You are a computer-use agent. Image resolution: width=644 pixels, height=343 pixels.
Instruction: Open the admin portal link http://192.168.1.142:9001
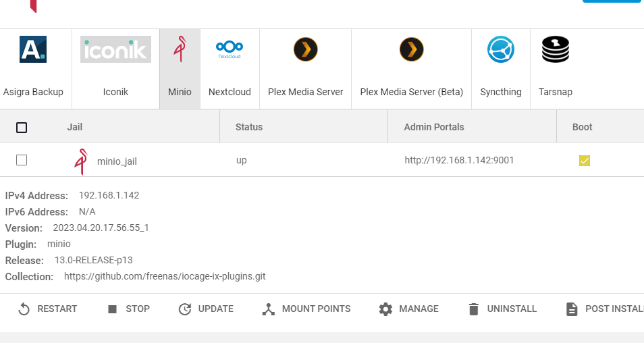(459, 160)
